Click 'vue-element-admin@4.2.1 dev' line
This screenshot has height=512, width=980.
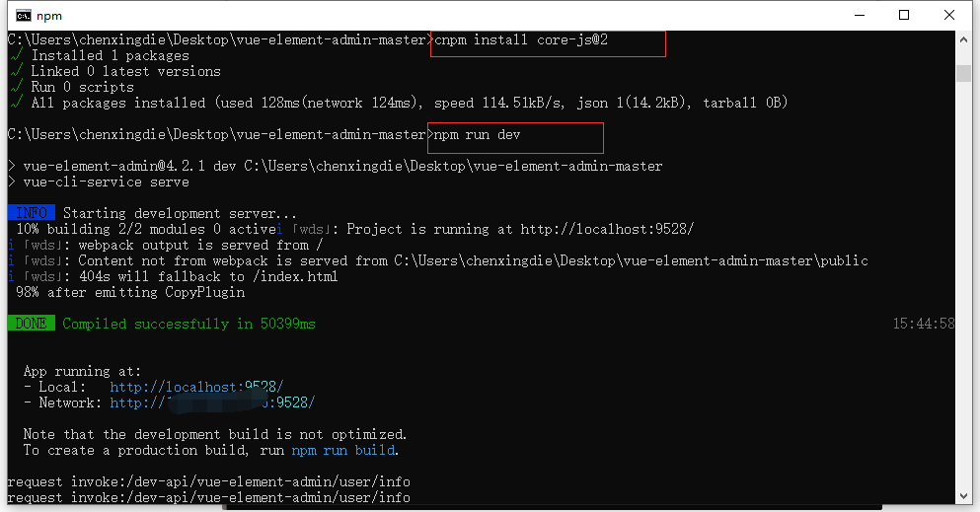point(342,166)
